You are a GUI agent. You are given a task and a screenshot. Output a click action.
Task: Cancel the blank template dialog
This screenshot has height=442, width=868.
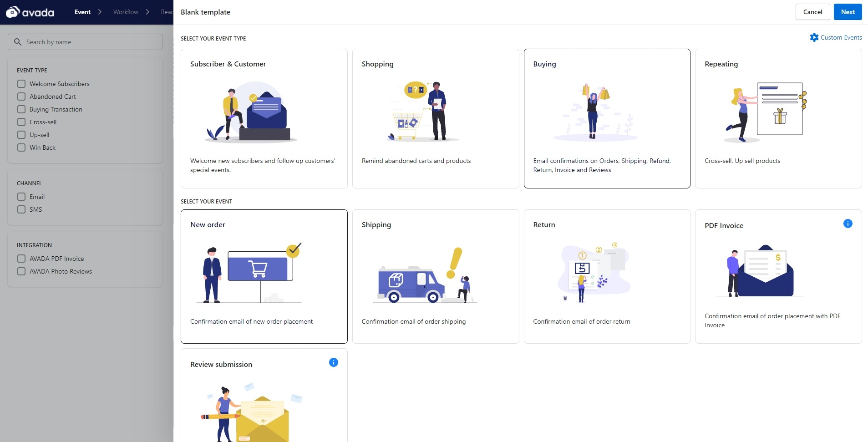pyautogui.click(x=812, y=12)
